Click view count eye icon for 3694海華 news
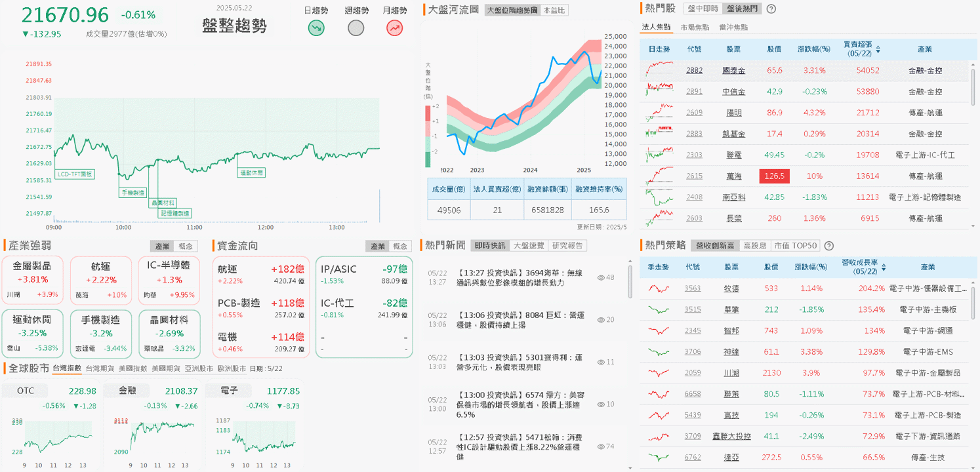This screenshot has height=472, width=980. tap(601, 277)
